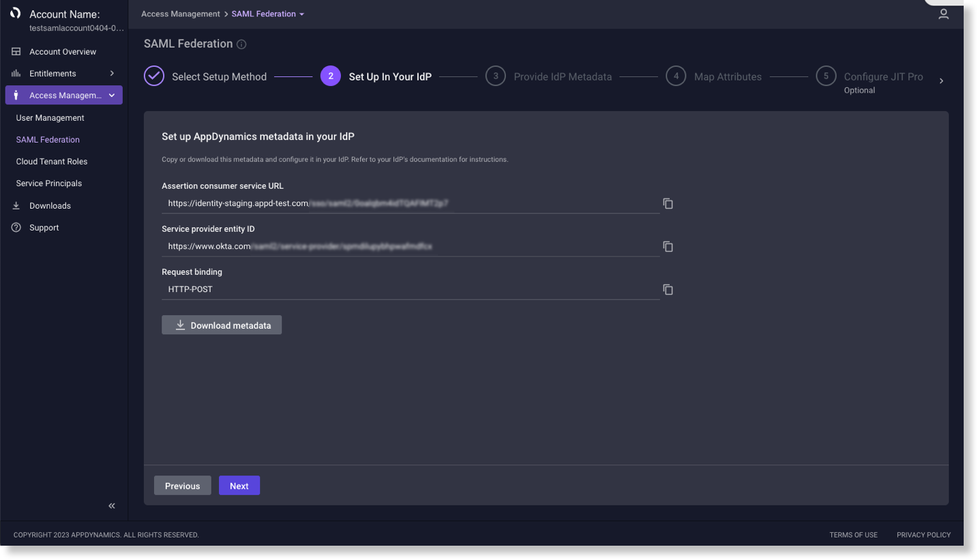Collapse the Access Management menu chevron
This screenshot has height=560, width=978.
(x=112, y=95)
